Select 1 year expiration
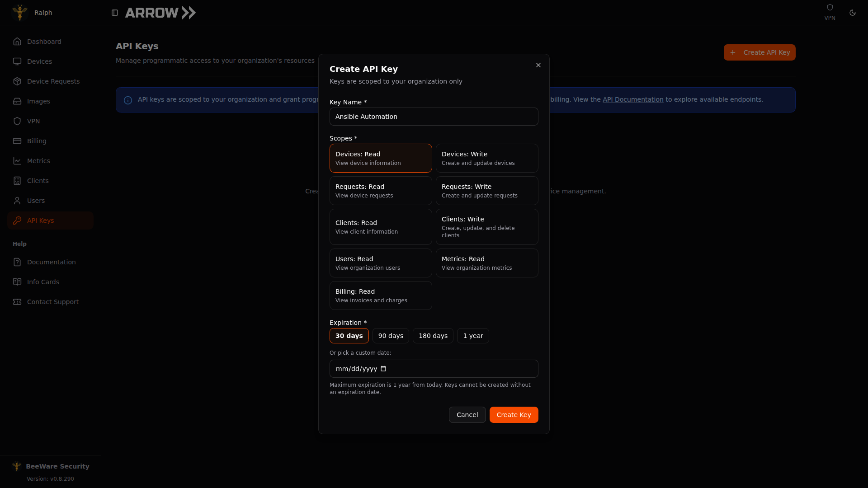This screenshot has height=488, width=868. [473, 336]
